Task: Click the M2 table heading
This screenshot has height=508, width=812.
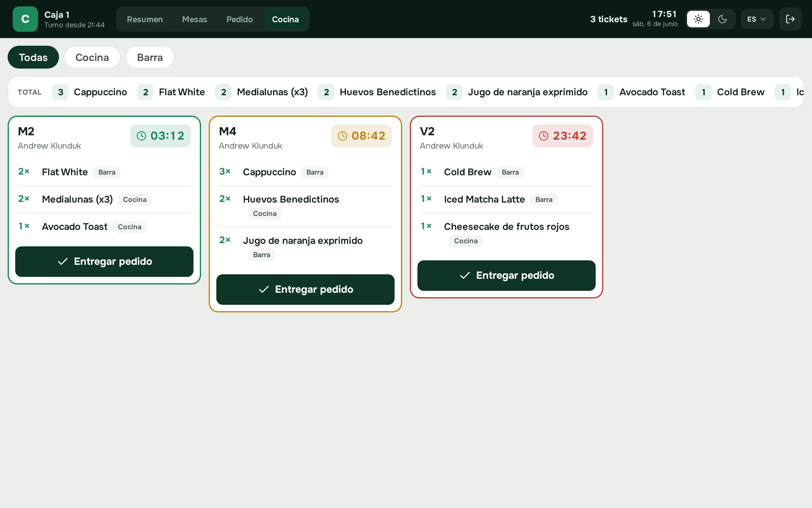Action: (26, 131)
